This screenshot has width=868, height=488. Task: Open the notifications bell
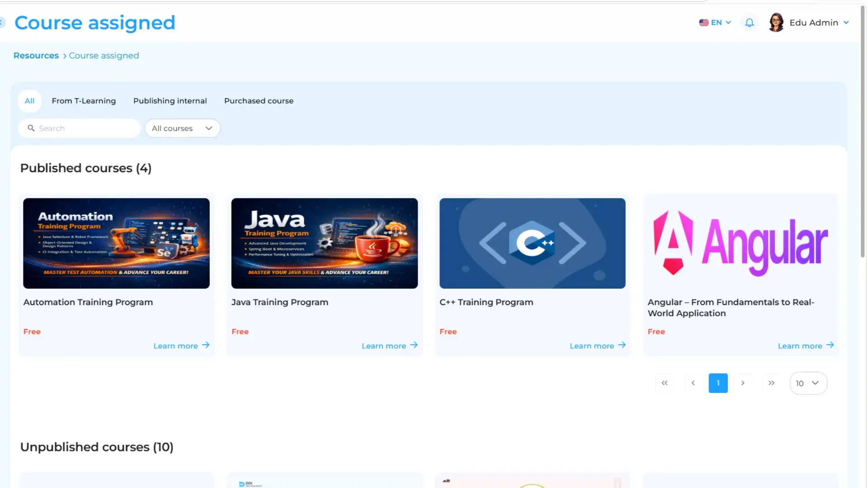tap(749, 23)
